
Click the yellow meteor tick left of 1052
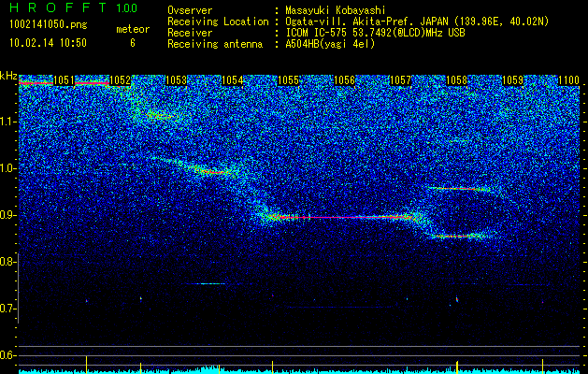(87, 365)
